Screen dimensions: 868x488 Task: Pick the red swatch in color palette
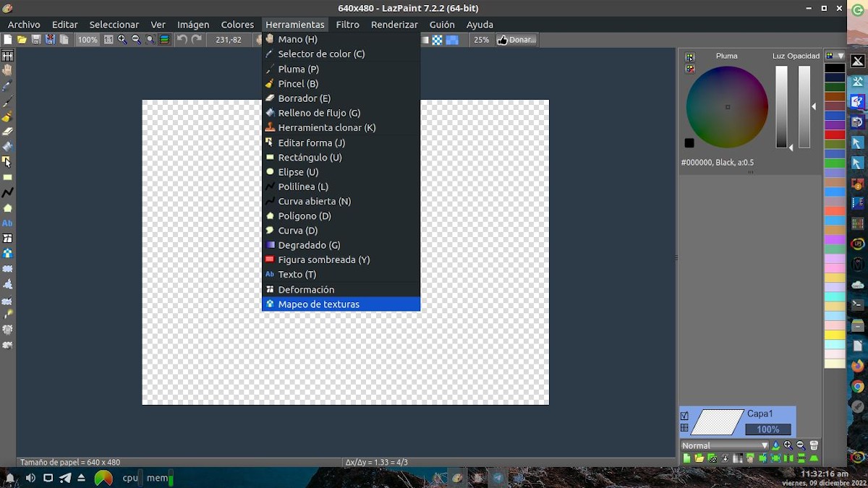coord(835,134)
